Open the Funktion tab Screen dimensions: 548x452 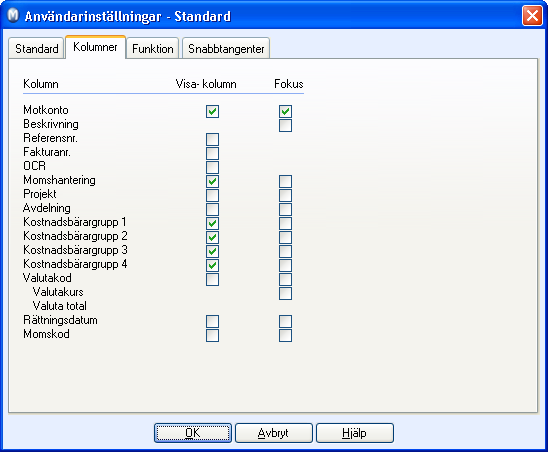click(x=153, y=49)
